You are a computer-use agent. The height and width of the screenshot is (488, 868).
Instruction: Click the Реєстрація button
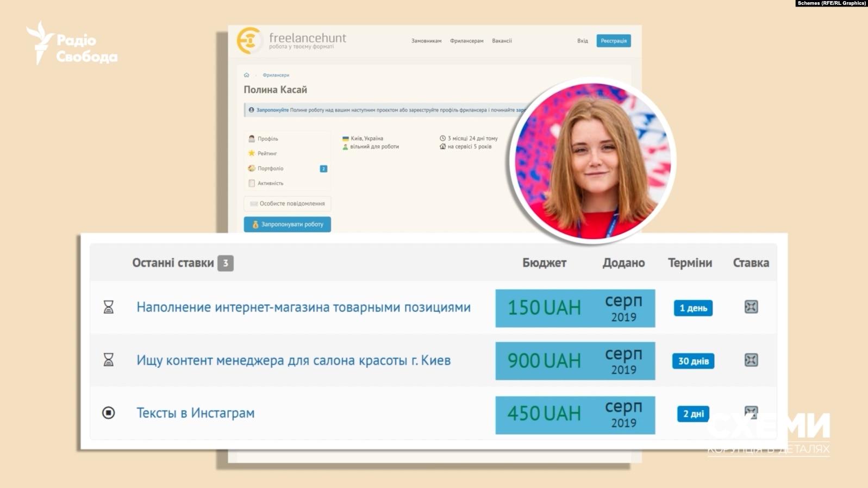(614, 41)
